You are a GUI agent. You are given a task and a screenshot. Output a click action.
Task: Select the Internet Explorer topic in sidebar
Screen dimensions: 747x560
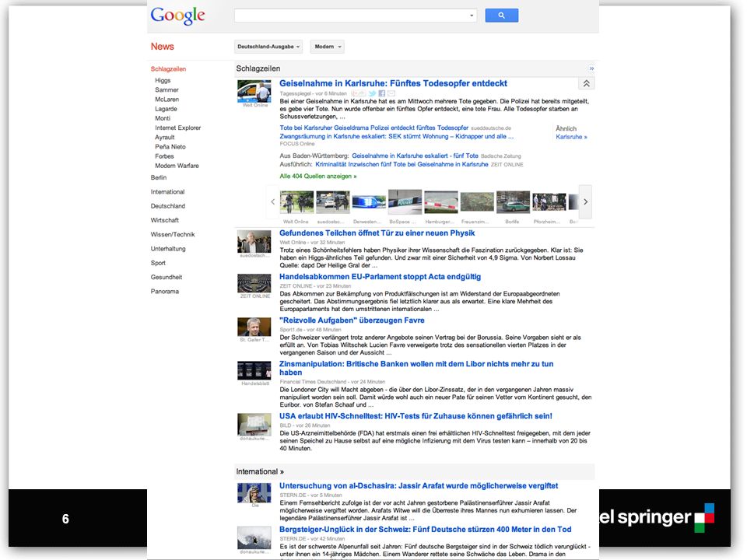tap(177, 128)
